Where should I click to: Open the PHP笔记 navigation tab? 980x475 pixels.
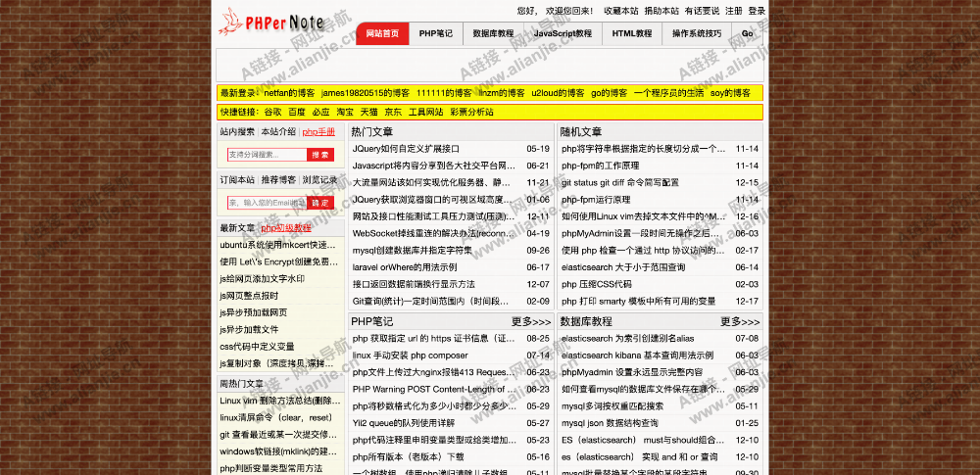[436, 33]
